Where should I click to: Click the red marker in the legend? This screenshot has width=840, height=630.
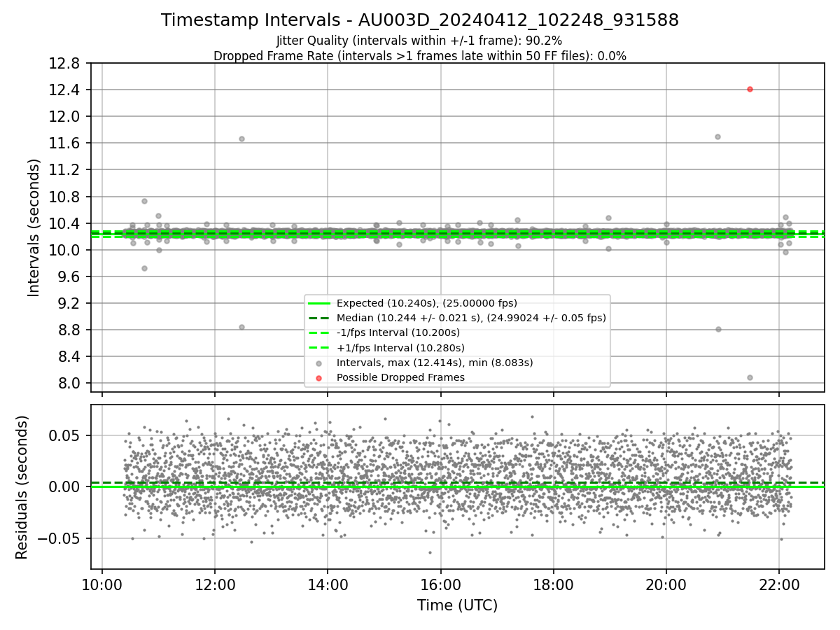(318, 378)
